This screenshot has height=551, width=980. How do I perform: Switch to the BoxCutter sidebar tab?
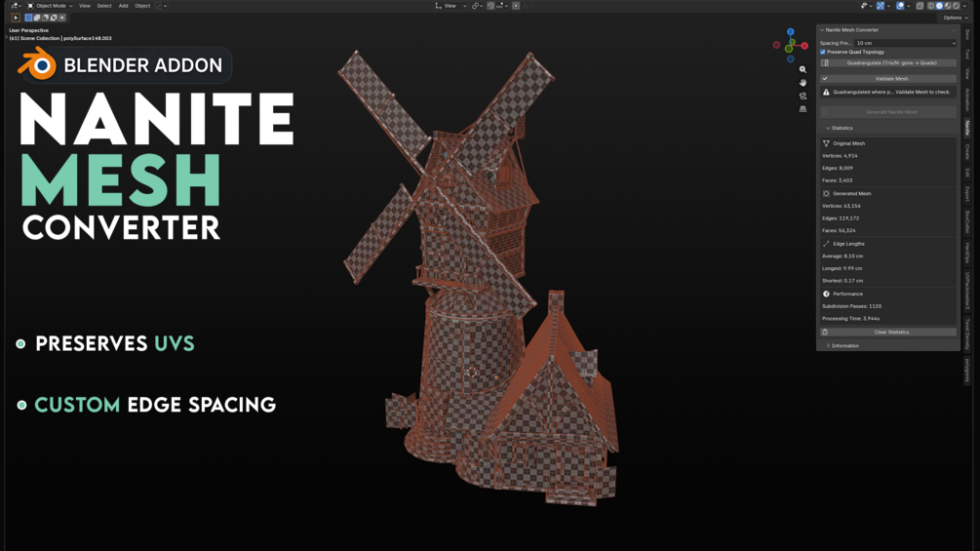click(967, 222)
